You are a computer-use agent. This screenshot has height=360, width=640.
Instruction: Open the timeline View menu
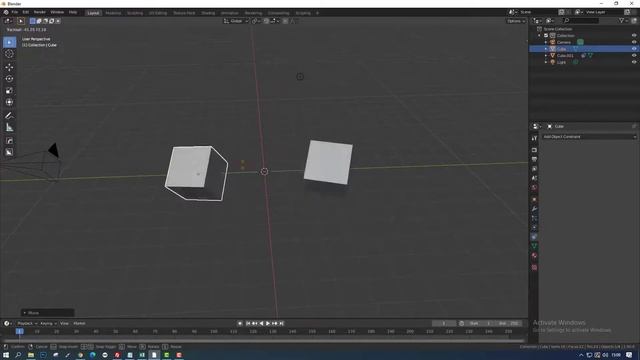click(64, 323)
